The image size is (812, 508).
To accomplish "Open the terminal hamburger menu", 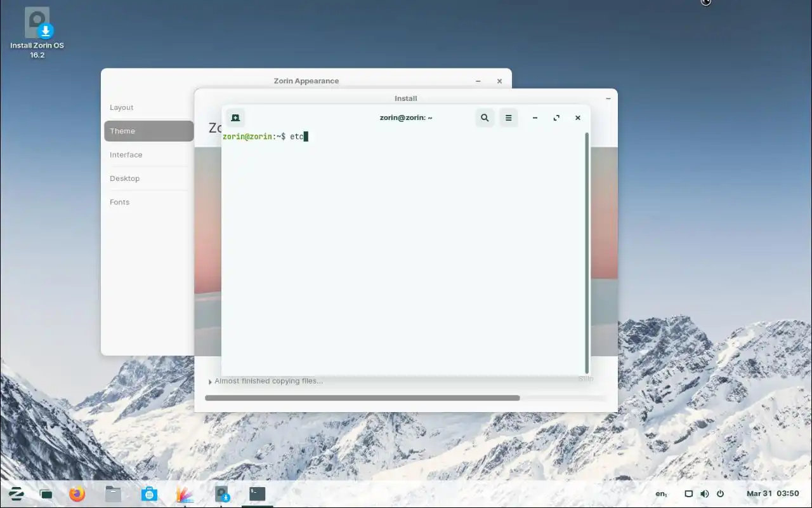I will (x=508, y=118).
